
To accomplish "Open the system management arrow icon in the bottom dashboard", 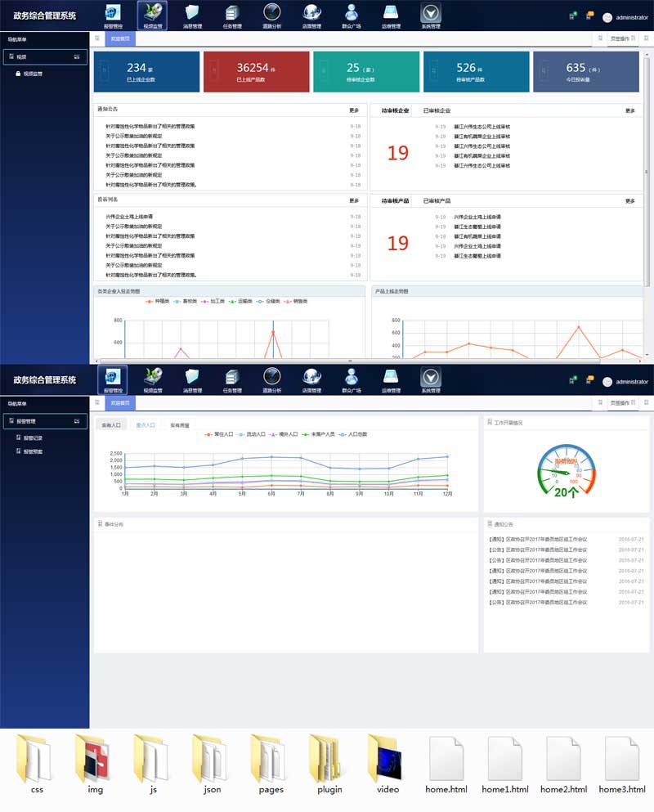I will [431, 379].
